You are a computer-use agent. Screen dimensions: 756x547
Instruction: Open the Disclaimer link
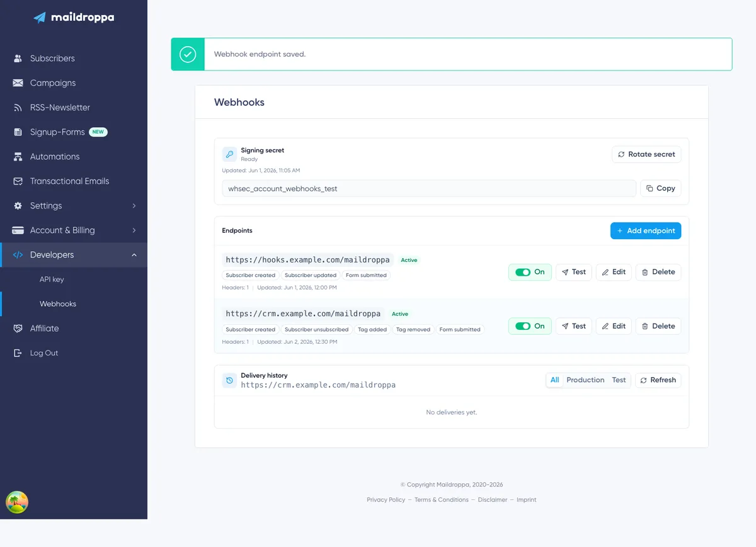493,500
